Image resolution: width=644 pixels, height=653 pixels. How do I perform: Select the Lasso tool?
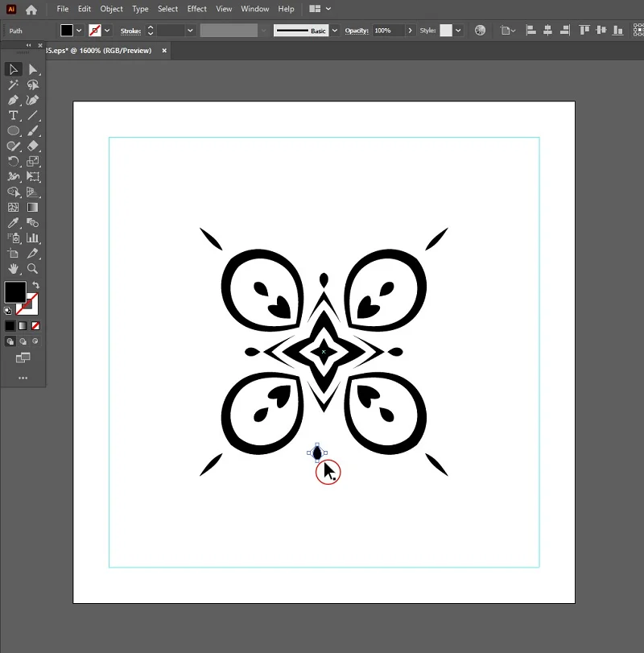pyautogui.click(x=32, y=85)
